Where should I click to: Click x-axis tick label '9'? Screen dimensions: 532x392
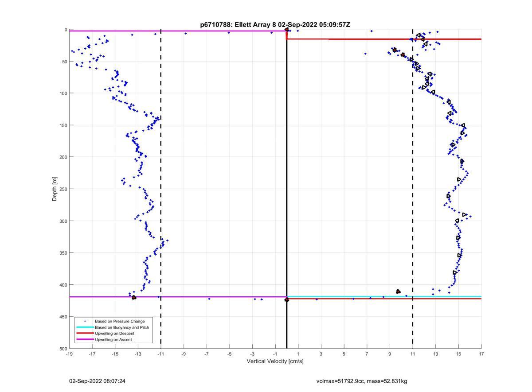pyautogui.click(x=390, y=354)
